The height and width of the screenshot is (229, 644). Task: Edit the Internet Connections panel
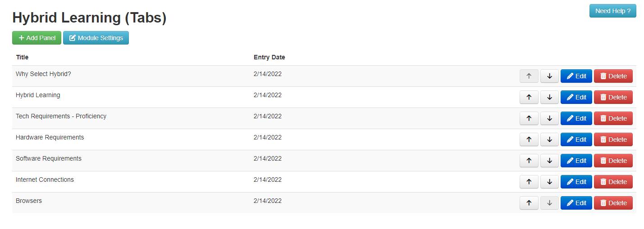click(x=576, y=182)
